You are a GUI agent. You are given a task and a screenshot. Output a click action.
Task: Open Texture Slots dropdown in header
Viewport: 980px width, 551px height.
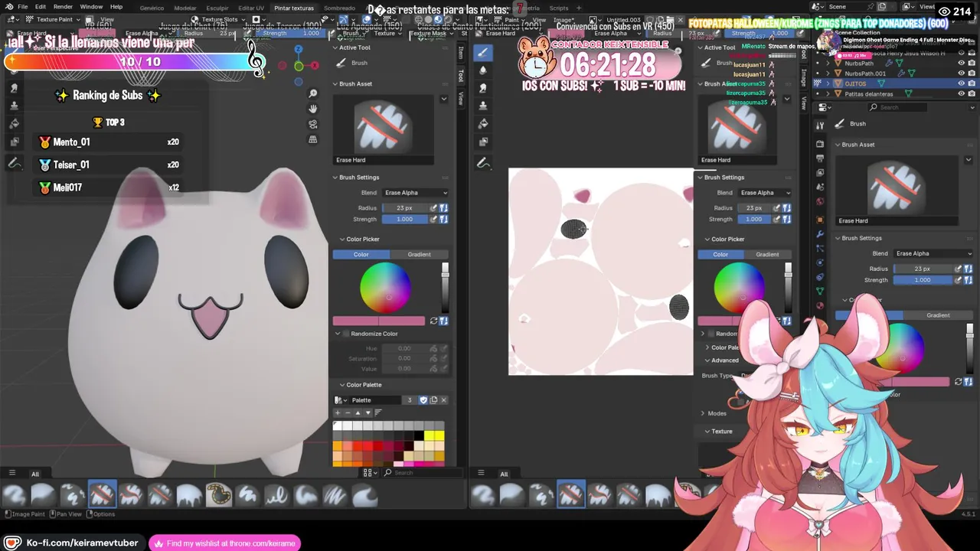point(218,19)
